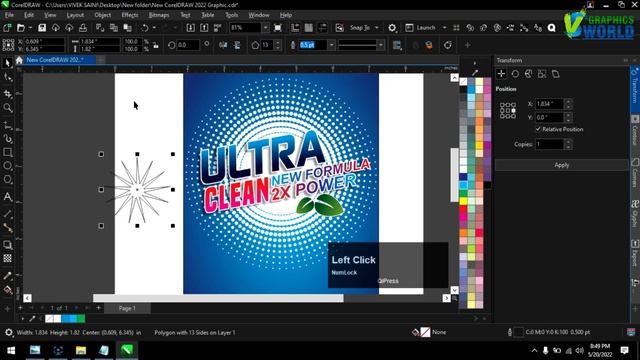
Task: Select the Crop tool in the toolbox
Action: (7, 94)
